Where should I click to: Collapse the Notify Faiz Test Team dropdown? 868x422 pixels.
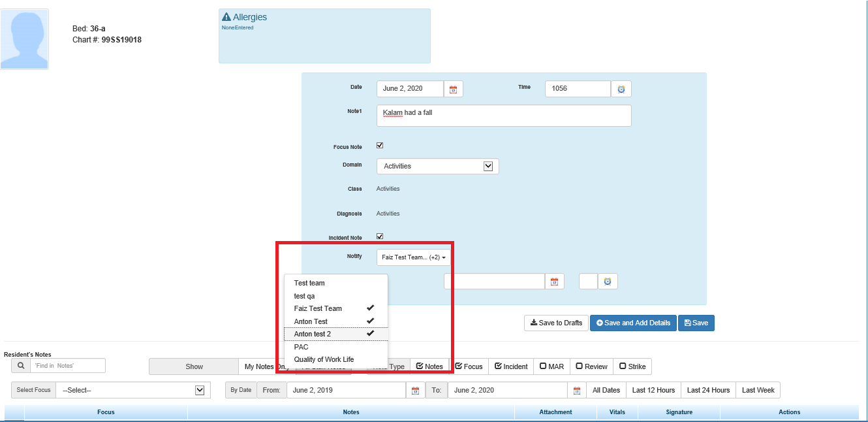click(413, 257)
